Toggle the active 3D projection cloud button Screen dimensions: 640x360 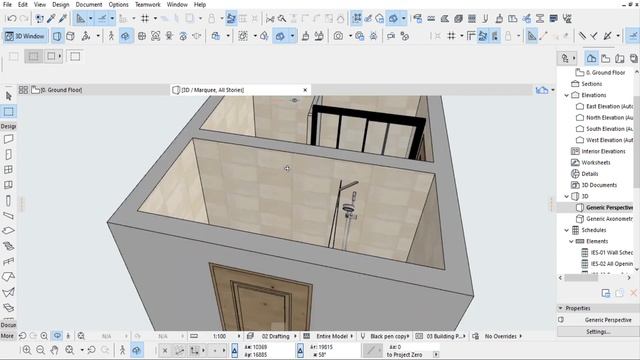(x=125, y=36)
